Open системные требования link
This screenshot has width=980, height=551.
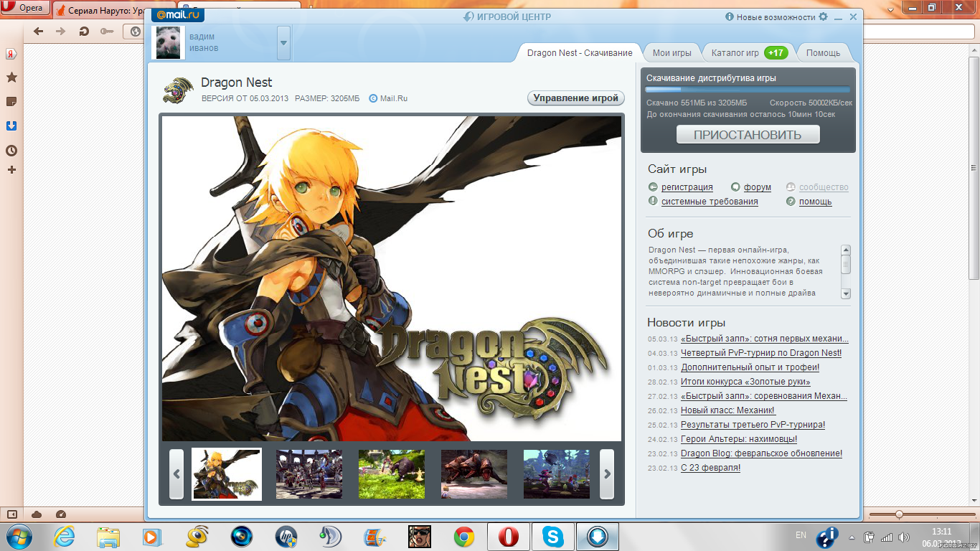[710, 202]
